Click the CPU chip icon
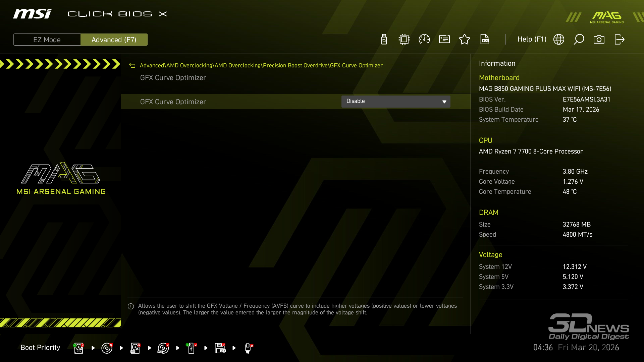The width and height of the screenshot is (644, 362). (404, 40)
